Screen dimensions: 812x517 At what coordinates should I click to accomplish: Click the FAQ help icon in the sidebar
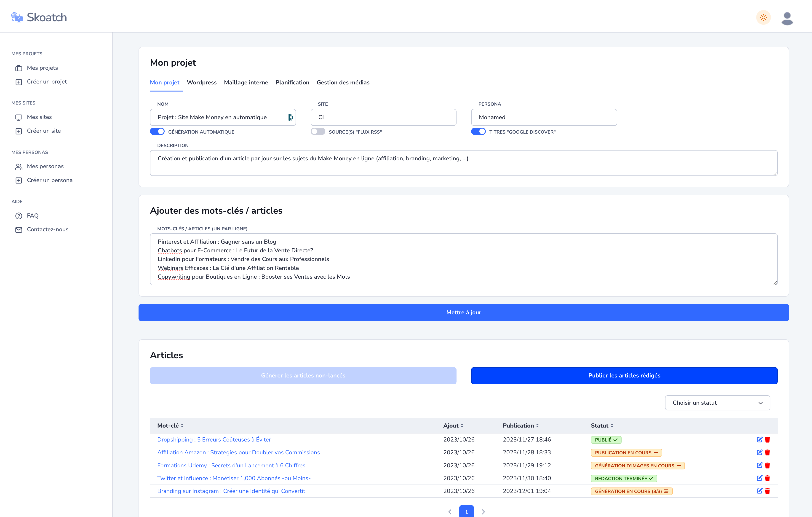pos(19,216)
